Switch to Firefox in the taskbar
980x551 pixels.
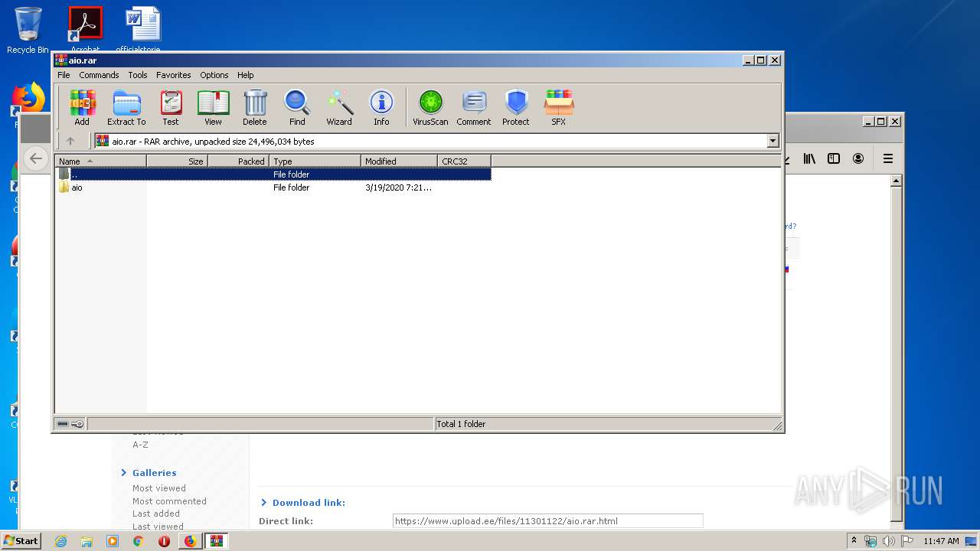point(190,541)
